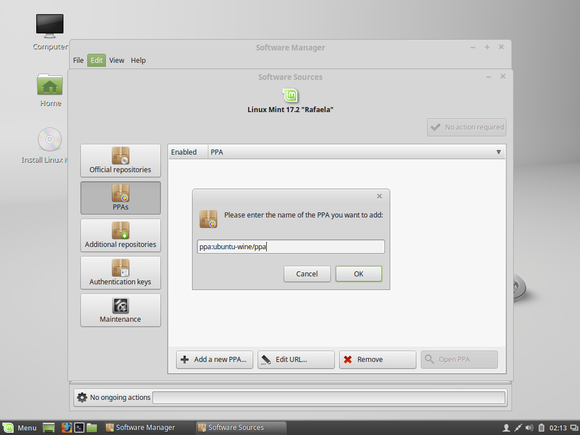The height and width of the screenshot is (435, 580).
Task: Open the Authentication keys section
Action: pos(120,273)
